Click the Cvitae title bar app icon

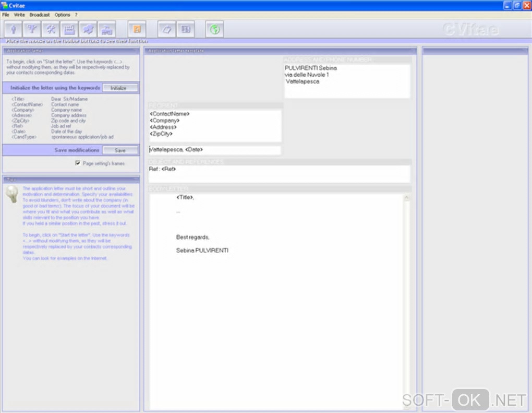[4, 5]
